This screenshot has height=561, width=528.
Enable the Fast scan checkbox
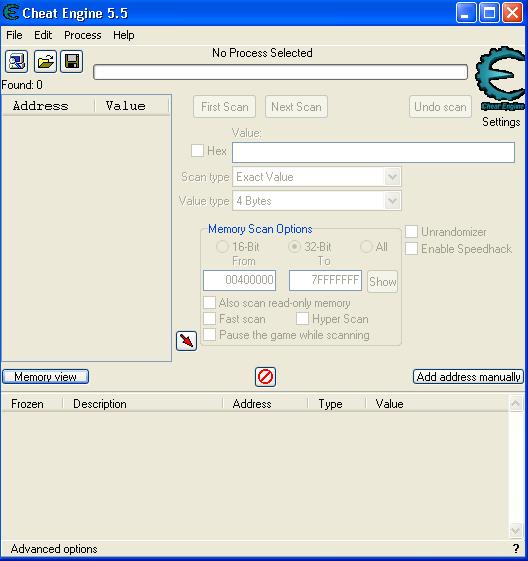(210, 318)
